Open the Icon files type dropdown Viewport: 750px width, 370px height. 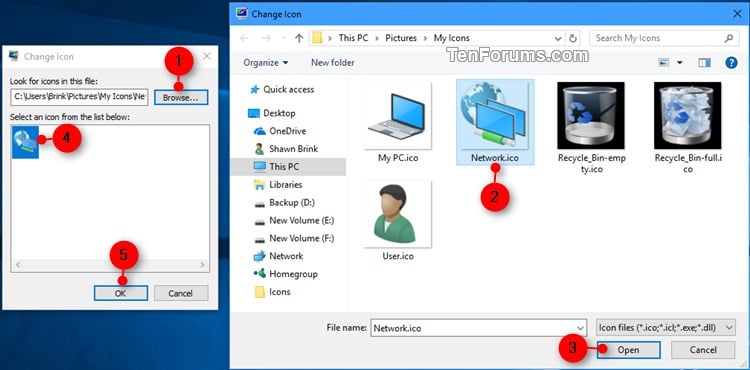tap(666, 327)
